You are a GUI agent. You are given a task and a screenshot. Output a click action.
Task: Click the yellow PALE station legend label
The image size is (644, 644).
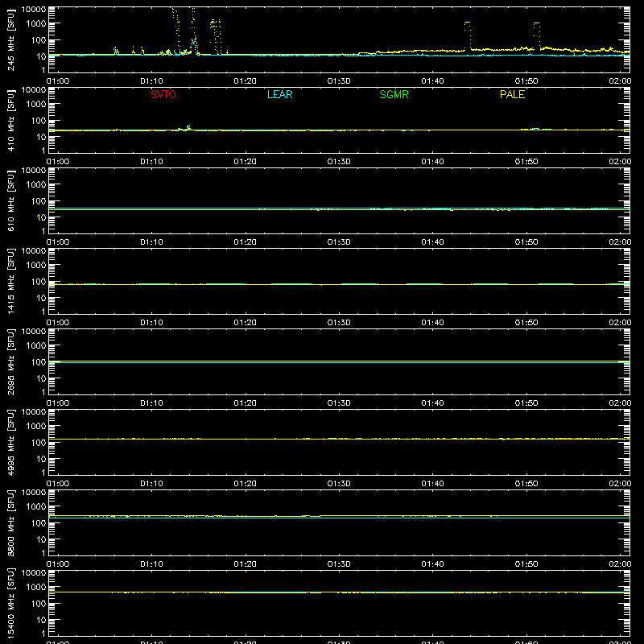(x=512, y=94)
